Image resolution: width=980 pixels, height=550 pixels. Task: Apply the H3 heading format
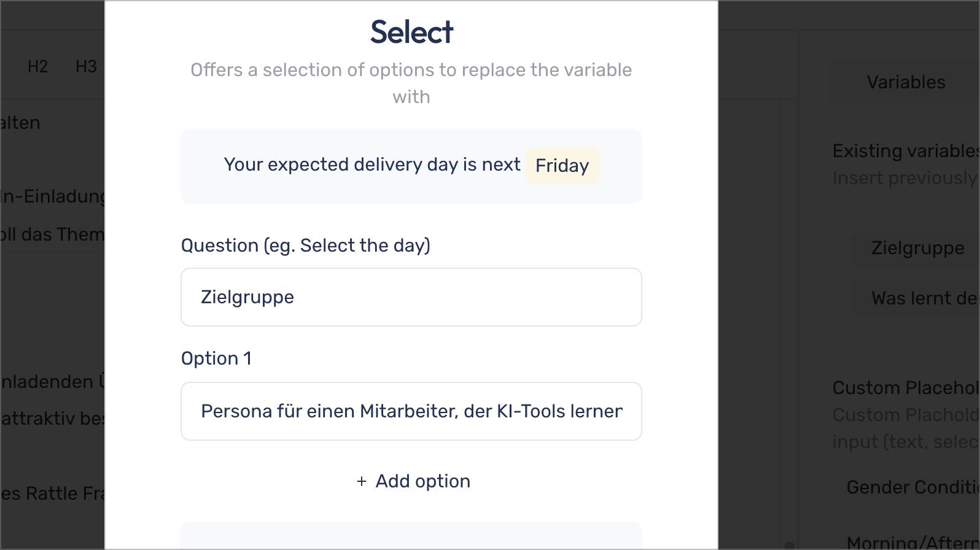coord(86,66)
